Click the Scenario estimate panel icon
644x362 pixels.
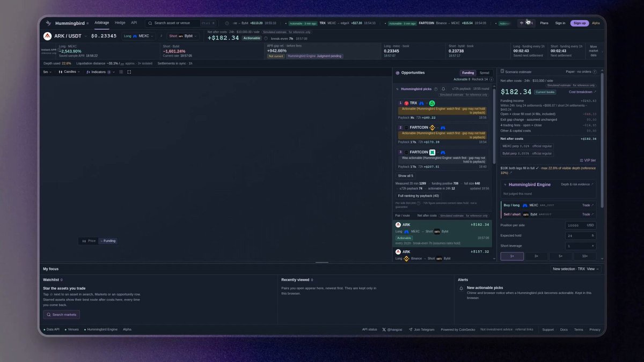[x=501, y=71]
